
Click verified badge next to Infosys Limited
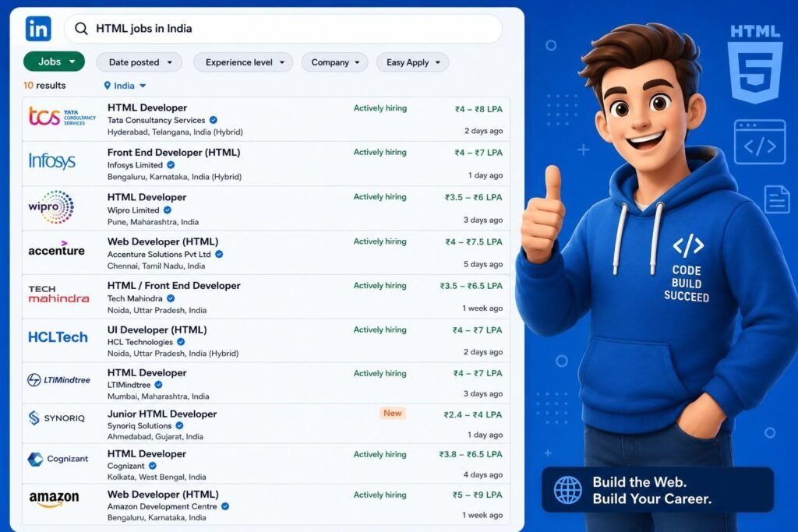(x=171, y=165)
